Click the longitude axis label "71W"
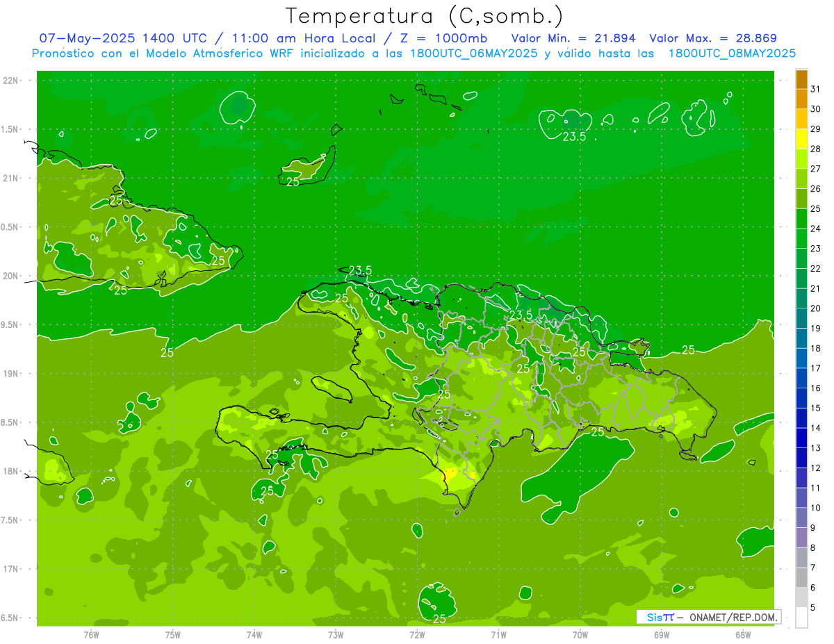834x644 pixels. tap(498, 634)
